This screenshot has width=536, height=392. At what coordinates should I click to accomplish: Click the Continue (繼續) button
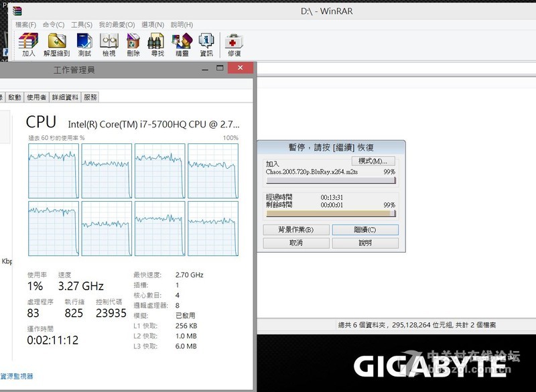(x=365, y=230)
